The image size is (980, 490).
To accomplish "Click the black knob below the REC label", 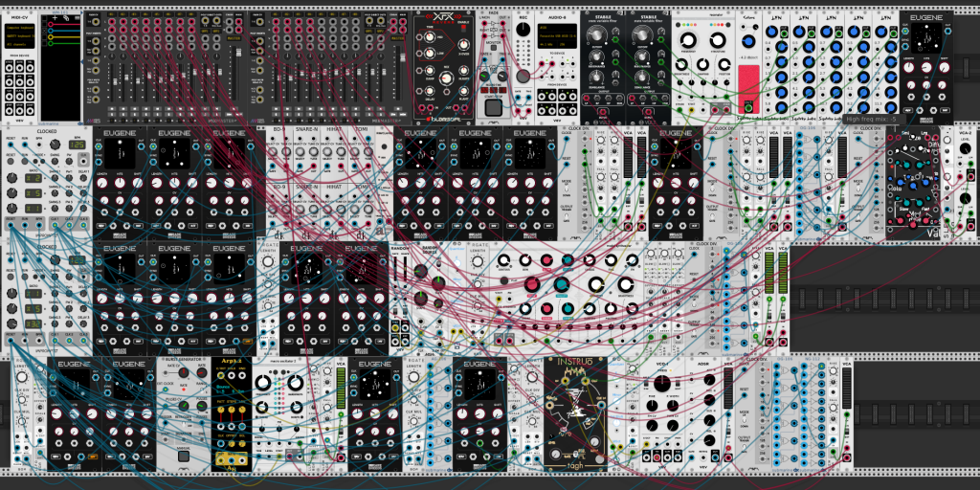I will point(523,30).
